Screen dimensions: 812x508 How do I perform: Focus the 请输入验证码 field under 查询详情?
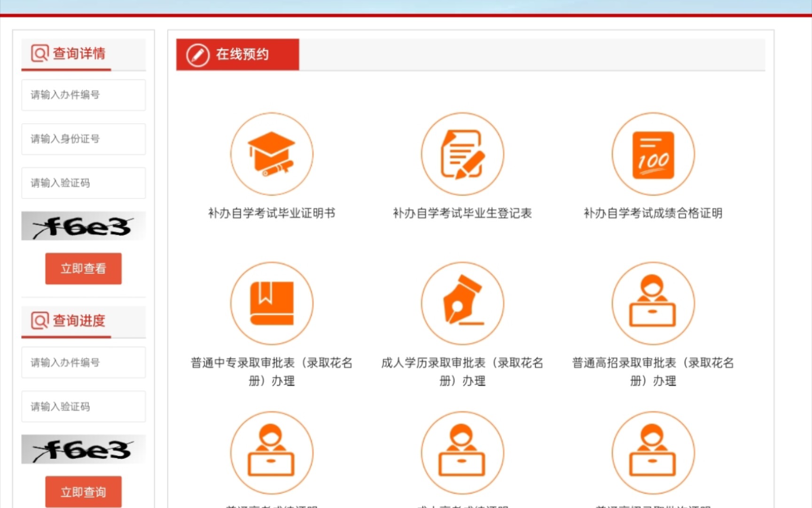84,183
